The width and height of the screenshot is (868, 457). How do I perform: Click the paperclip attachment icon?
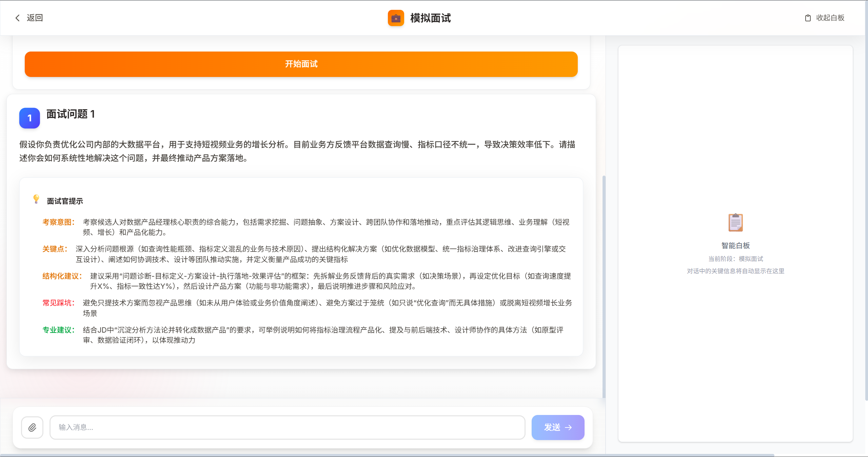[x=32, y=428]
